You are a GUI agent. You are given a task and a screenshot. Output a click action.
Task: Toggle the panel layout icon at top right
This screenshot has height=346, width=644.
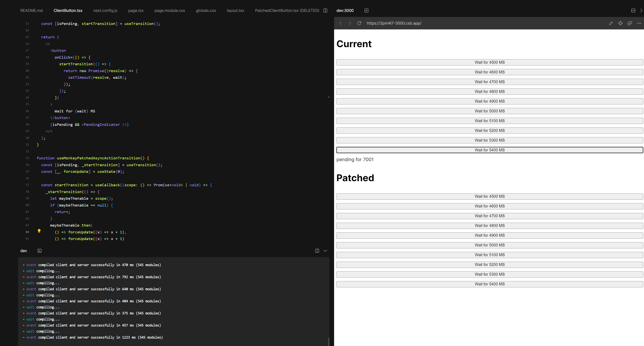pyautogui.click(x=633, y=11)
